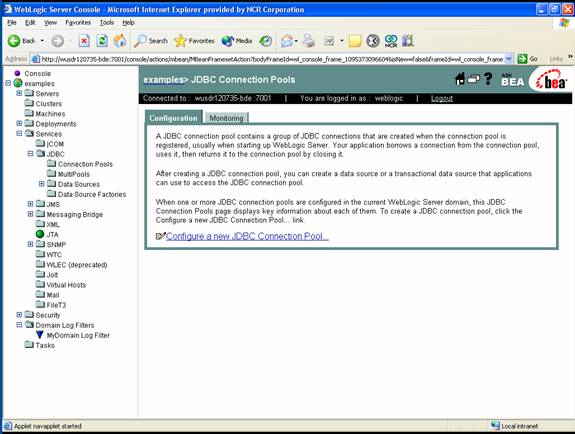The width and height of the screenshot is (575, 434).
Task: Go back using the Back arrow icon
Action: (14, 41)
